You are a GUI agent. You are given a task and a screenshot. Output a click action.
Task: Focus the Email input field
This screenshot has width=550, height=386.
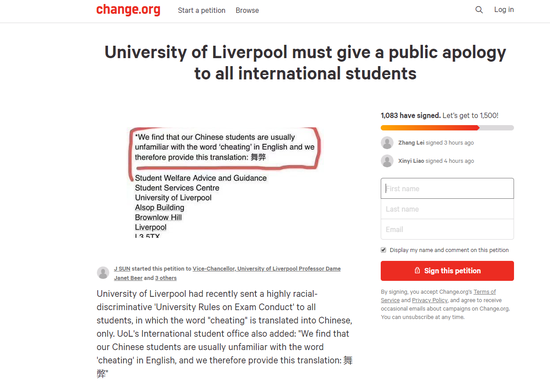pyautogui.click(x=447, y=229)
